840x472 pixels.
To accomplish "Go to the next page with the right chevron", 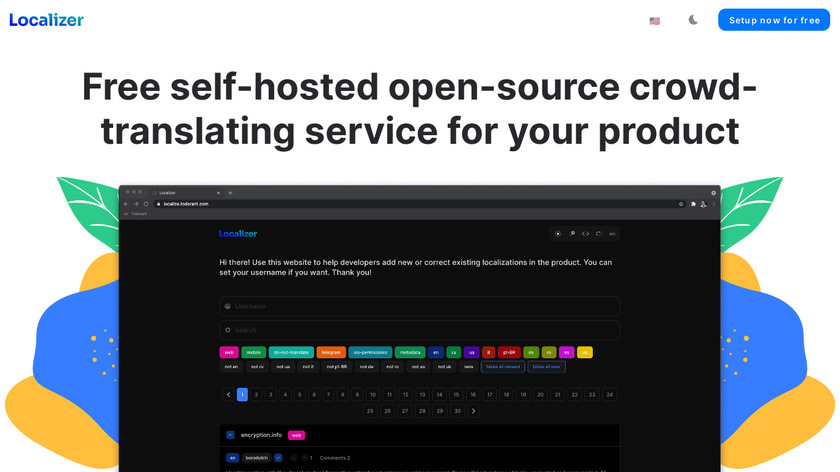I will (473, 411).
